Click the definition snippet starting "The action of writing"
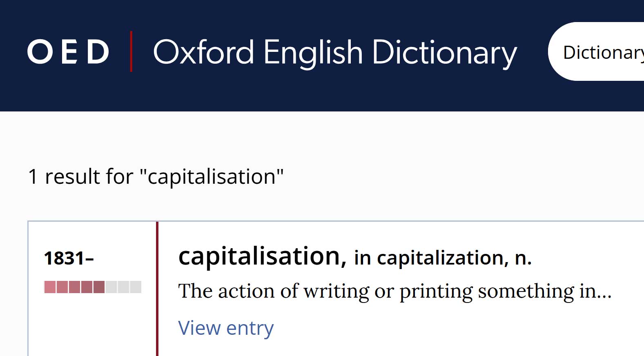Screen dimensions: 644x356 [x=394, y=291]
